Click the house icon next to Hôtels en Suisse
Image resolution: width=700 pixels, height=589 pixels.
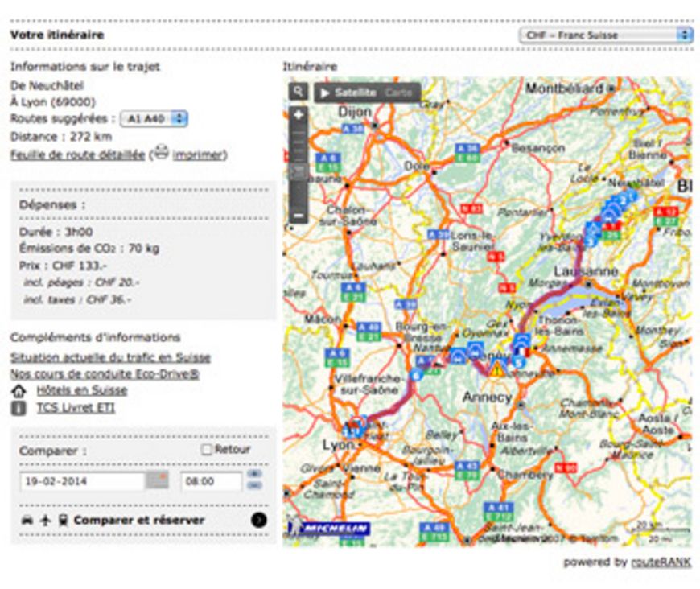pyautogui.click(x=19, y=391)
